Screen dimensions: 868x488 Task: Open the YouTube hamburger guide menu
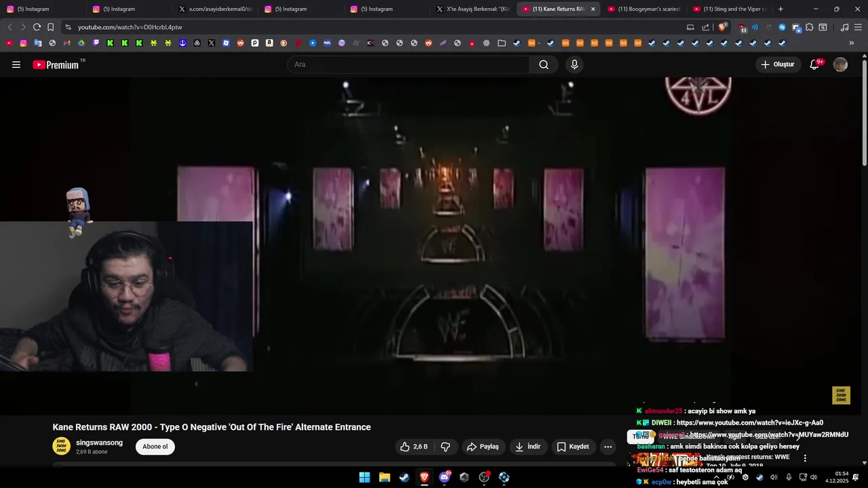[x=16, y=64]
